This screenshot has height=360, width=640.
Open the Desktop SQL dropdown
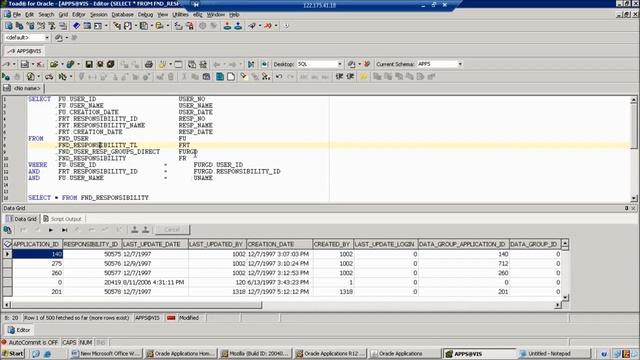(x=339, y=64)
